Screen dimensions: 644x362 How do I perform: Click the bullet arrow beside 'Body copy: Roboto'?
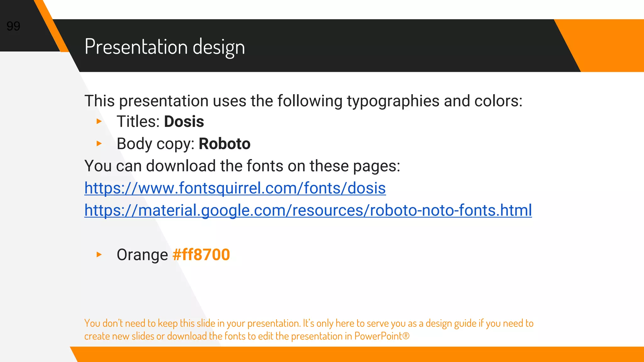click(99, 144)
